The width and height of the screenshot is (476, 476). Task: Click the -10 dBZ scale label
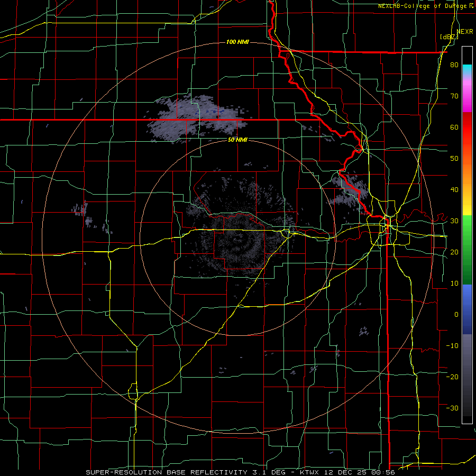coord(452,346)
